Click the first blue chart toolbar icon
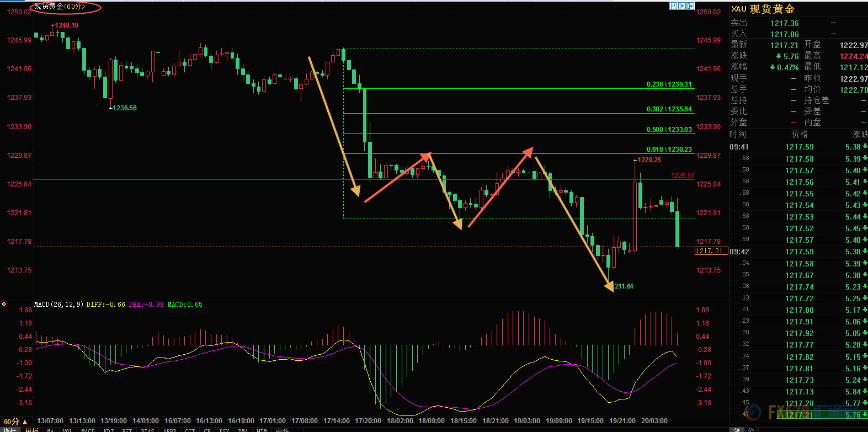Screen dimensions: 868x432 pyautogui.click(x=673, y=6)
